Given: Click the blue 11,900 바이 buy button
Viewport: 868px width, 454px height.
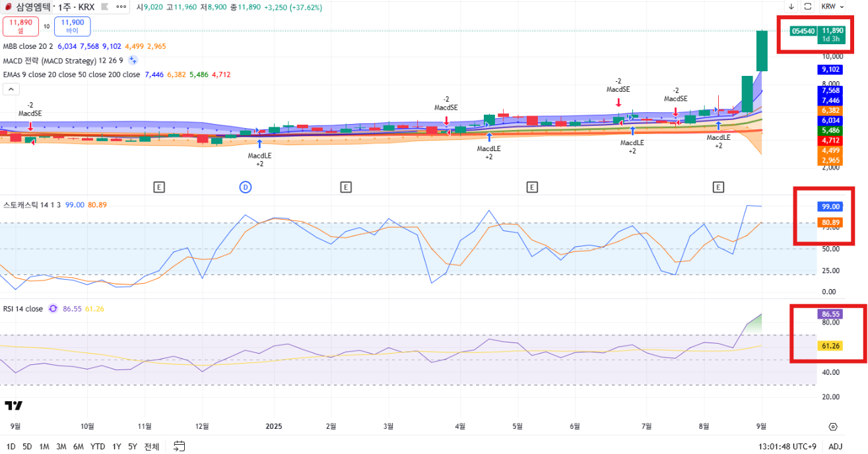Looking at the screenshot, I should tap(73, 26).
